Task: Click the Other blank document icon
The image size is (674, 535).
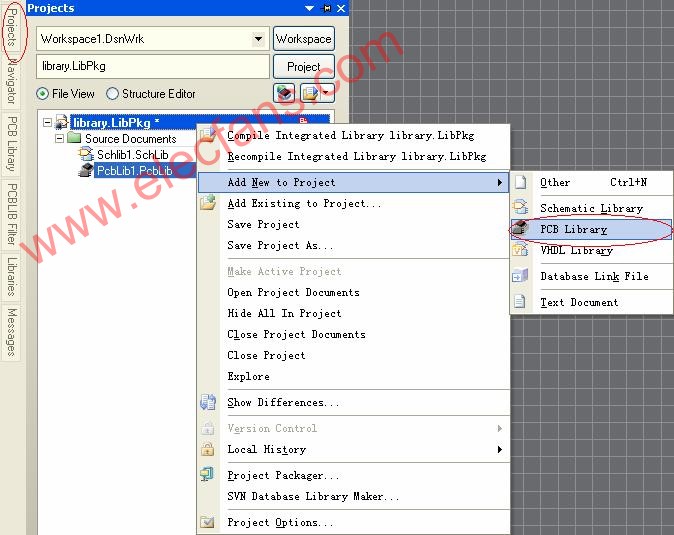Action: click(x=521, y=182)
